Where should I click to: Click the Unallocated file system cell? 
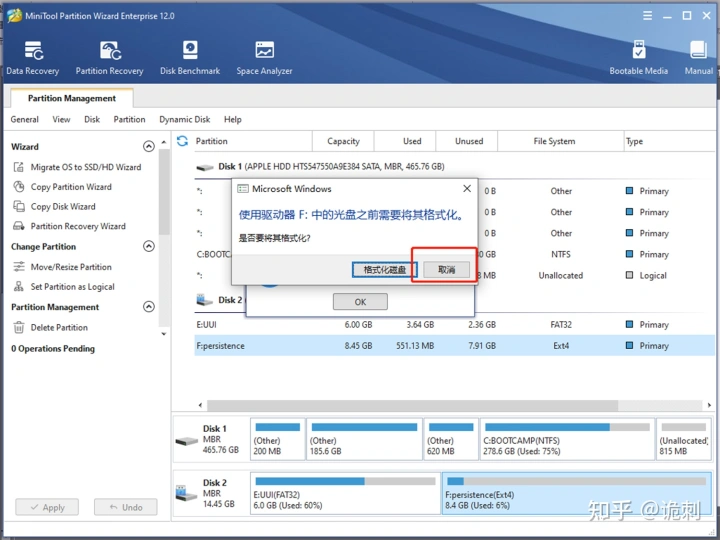pos(561,276)
